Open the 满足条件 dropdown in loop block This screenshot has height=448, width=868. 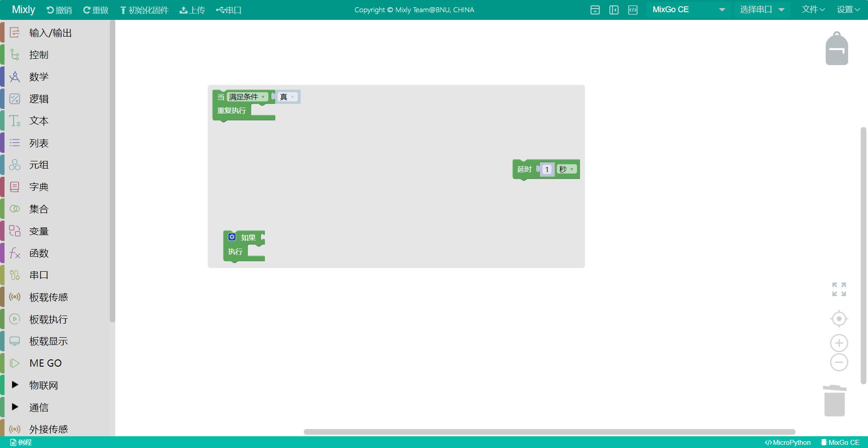coord(247,97)
